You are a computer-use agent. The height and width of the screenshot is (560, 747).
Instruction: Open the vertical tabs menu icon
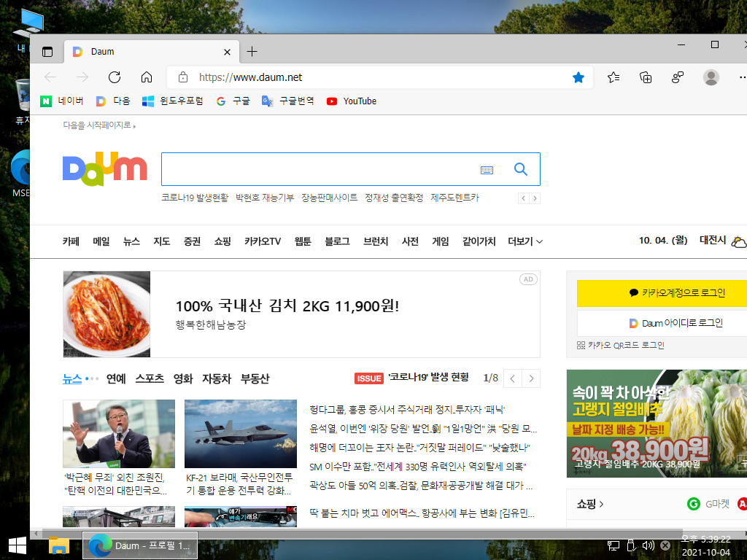coord(47,52)
